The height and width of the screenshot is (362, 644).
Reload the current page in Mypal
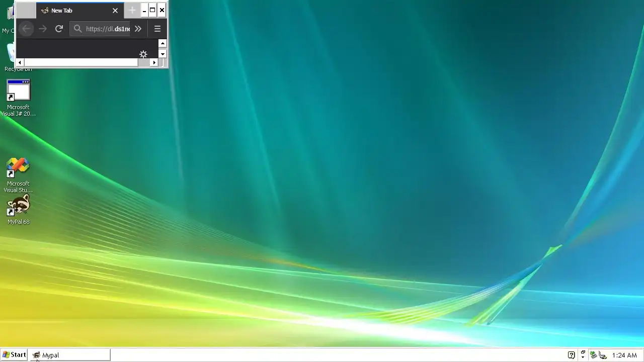[x=59, y=29]
